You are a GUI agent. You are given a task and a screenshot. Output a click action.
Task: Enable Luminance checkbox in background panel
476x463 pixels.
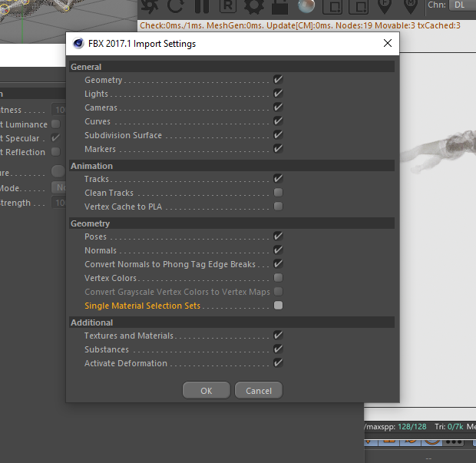pyautogui.click(x=56, y=124)
